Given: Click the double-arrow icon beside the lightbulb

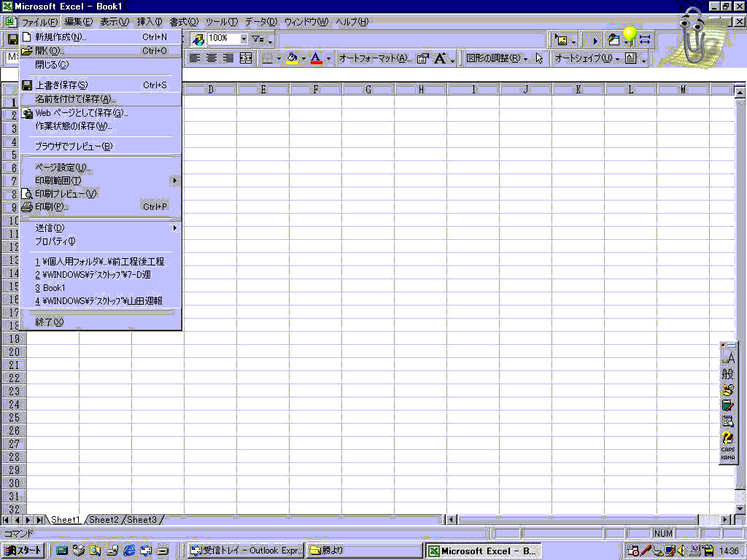Looking at the screenshot, I should coord(645,40).
